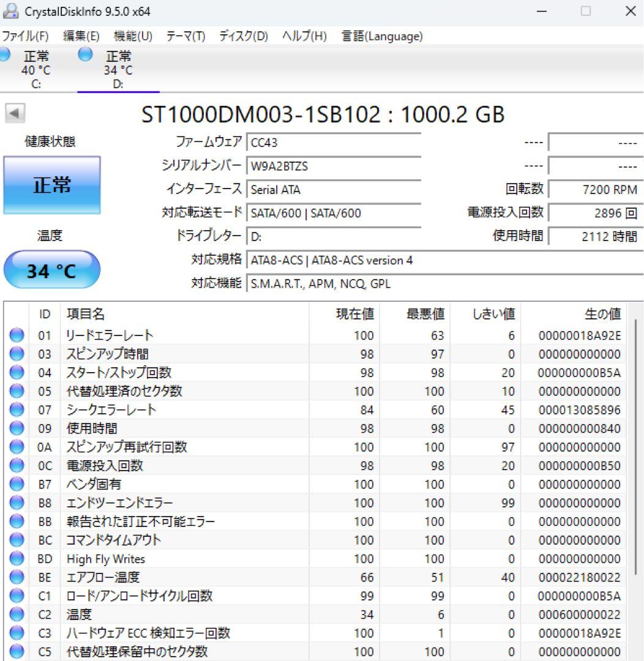Click the previous disk arrow button

click(x=13, y=114)
